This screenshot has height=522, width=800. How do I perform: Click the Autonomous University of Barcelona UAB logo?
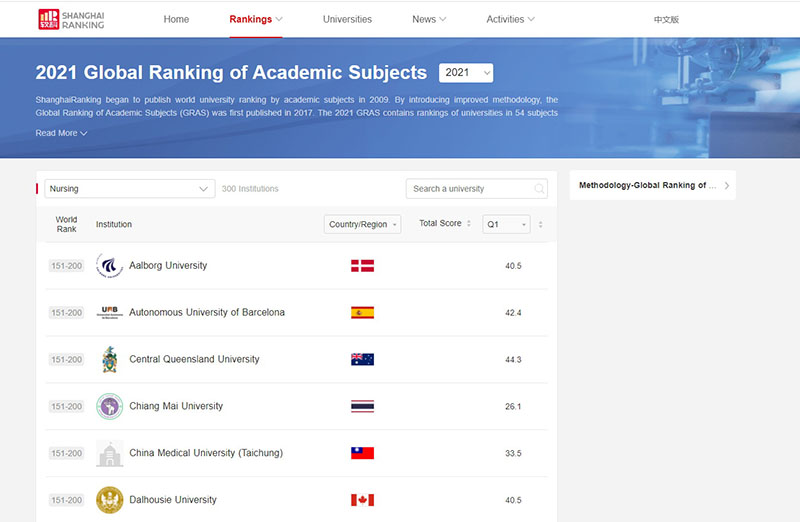[x=110, y=312]
